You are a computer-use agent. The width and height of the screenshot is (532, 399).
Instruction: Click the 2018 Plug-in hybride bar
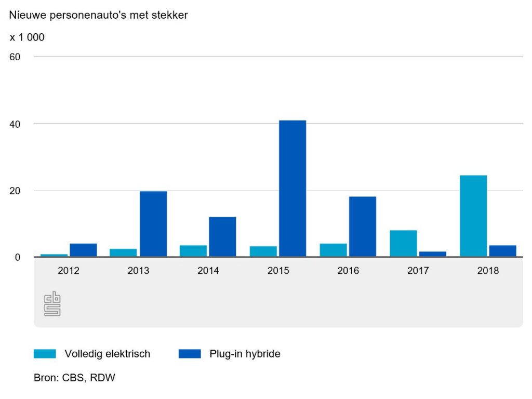tap(502, 251)
